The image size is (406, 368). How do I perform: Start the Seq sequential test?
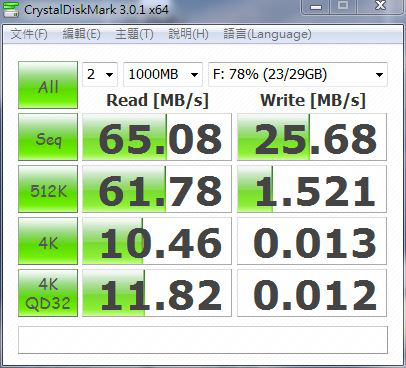point(48,137)
